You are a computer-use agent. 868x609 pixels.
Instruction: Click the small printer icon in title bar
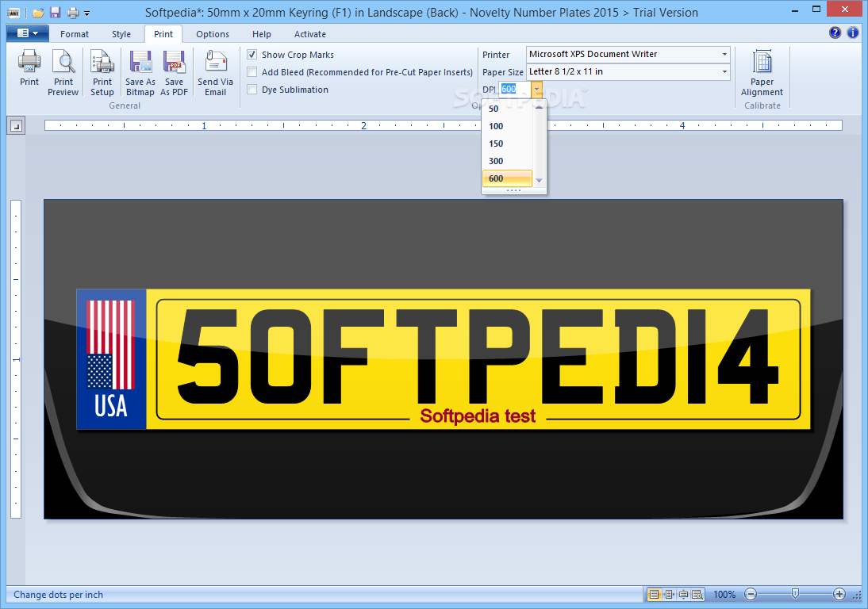pyautogui.click(x=72, y=12)
